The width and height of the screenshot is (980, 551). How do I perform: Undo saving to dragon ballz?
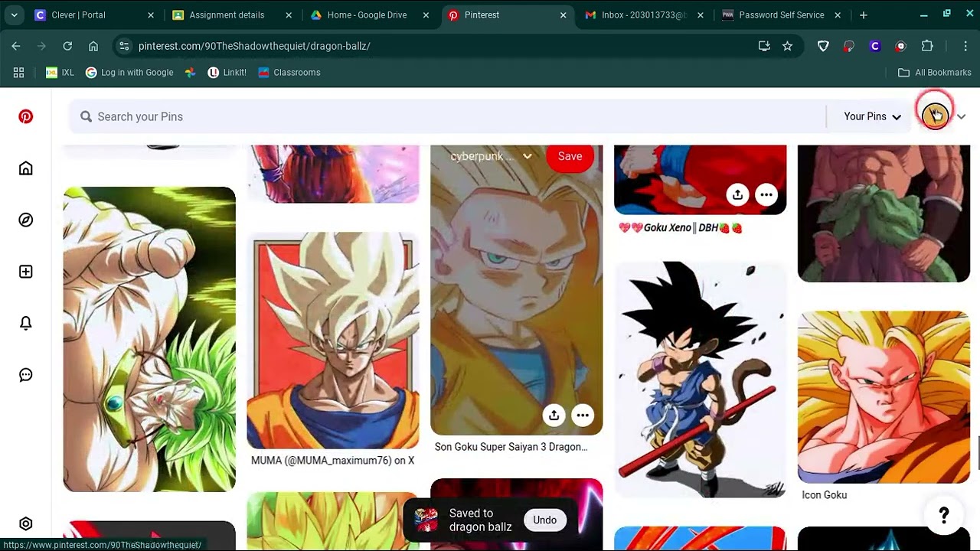pyautogui.click(x=544, y=520)
